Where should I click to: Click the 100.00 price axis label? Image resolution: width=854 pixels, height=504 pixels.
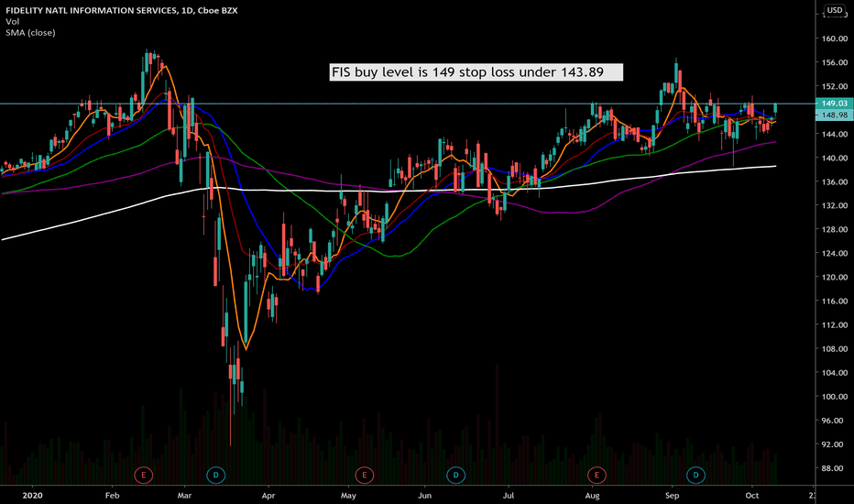(x=835, y=397)
